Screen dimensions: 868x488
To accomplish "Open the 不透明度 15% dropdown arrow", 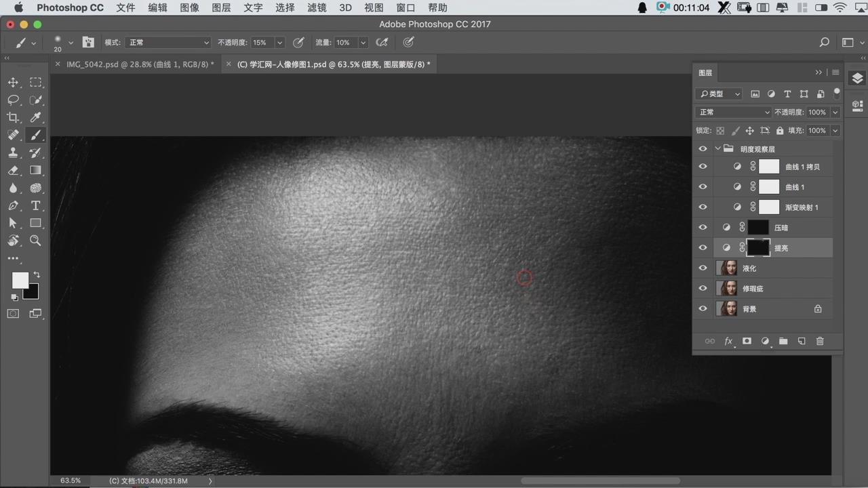I will [279, 42].
